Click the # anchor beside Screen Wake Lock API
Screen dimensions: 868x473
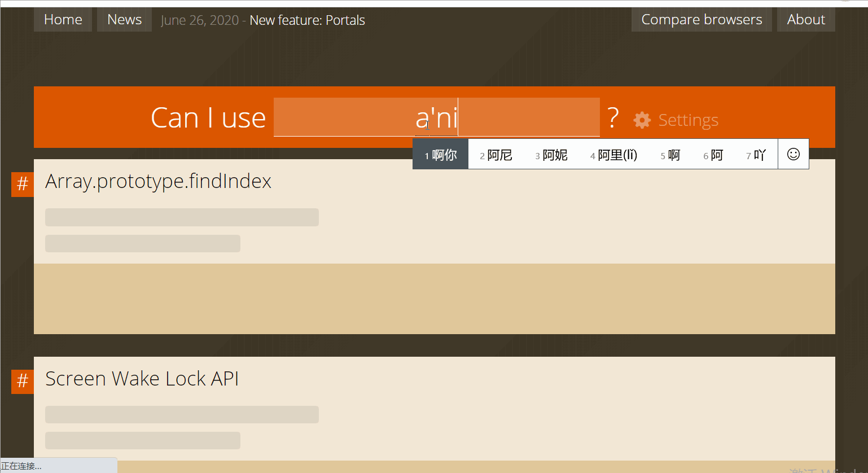23,381
